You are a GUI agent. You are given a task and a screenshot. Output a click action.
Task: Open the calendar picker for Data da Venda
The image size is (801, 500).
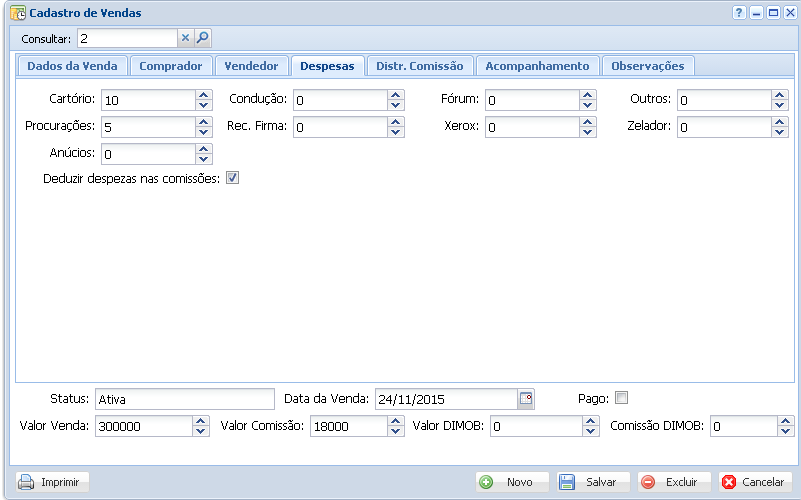(526, 398)
